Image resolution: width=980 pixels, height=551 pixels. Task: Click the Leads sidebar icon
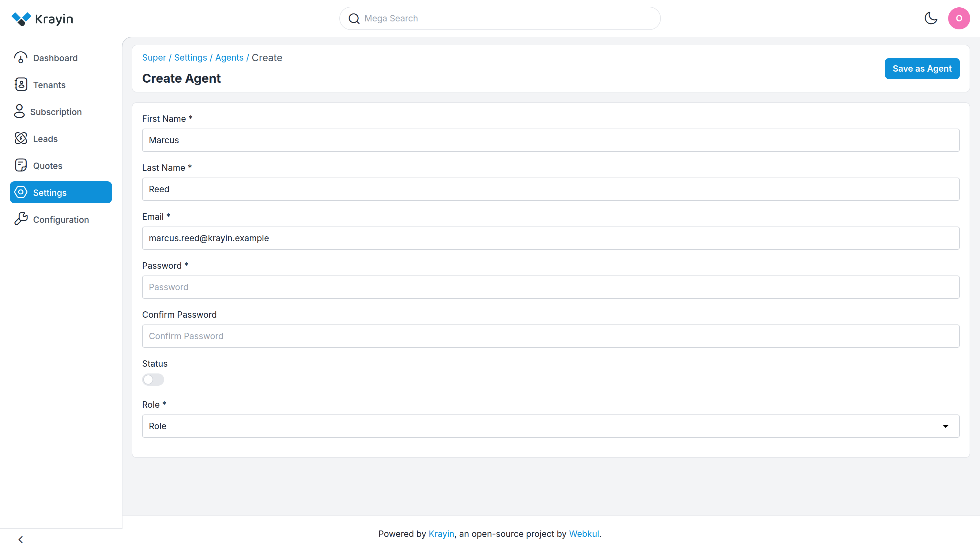[21, 138]
